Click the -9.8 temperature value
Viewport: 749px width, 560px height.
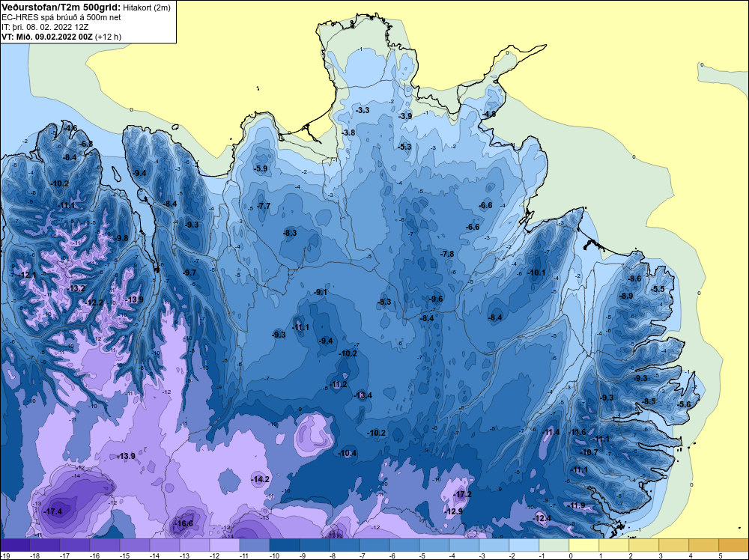121,238
